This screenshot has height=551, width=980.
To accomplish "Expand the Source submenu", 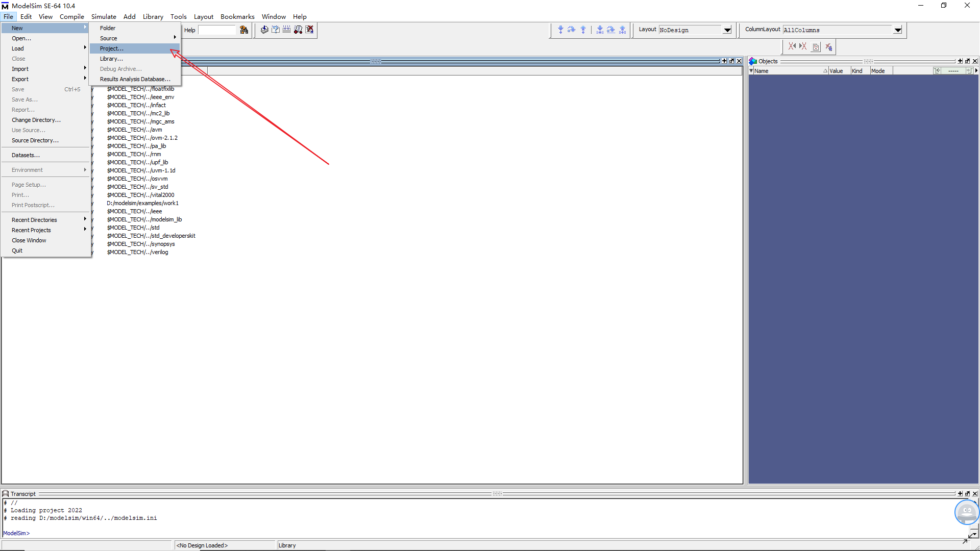I will pyautogui.click(x=135, y=38).
